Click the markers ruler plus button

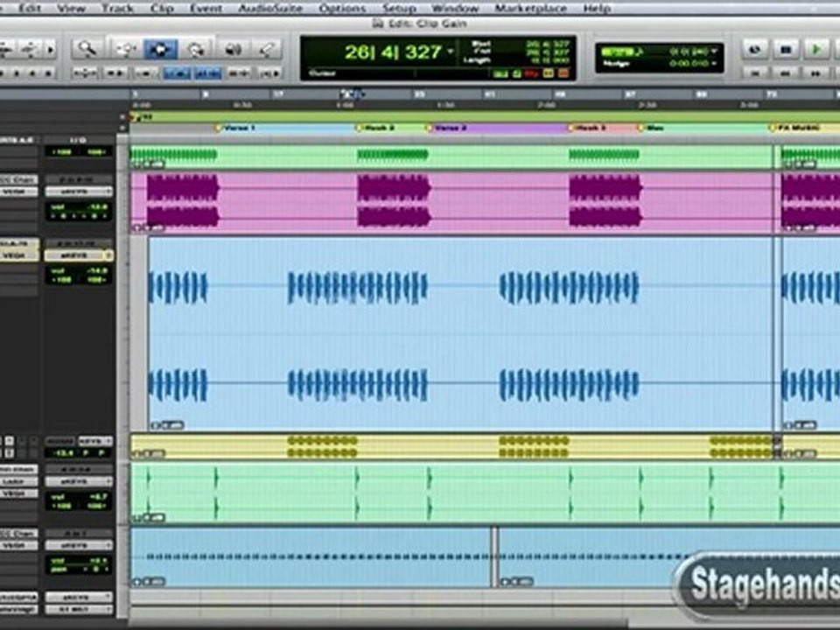click(122, 128)
